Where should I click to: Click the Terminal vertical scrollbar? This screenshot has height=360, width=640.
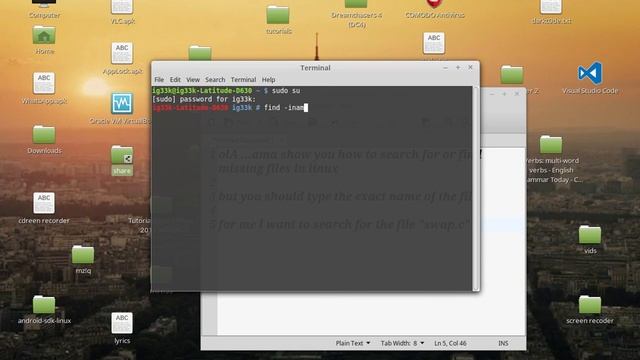click(476, 188)
